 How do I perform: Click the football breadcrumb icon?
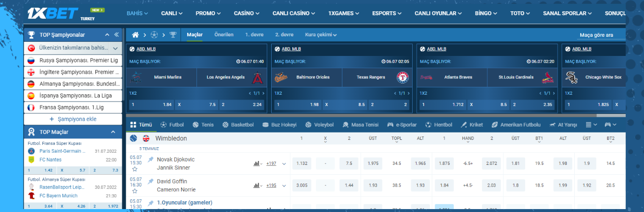(154, 35)
